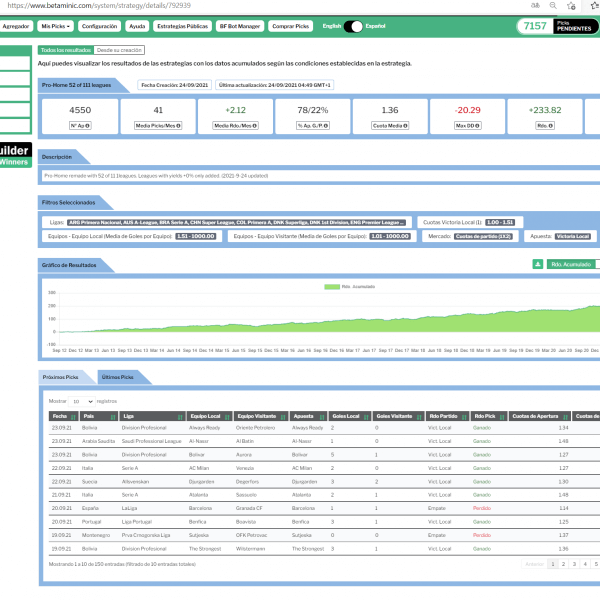Image resolution: width=600 pixels, height=600 pixels.
Task: Click info icon on Media Picks/Mes label
Action: (x=178, y=126)
